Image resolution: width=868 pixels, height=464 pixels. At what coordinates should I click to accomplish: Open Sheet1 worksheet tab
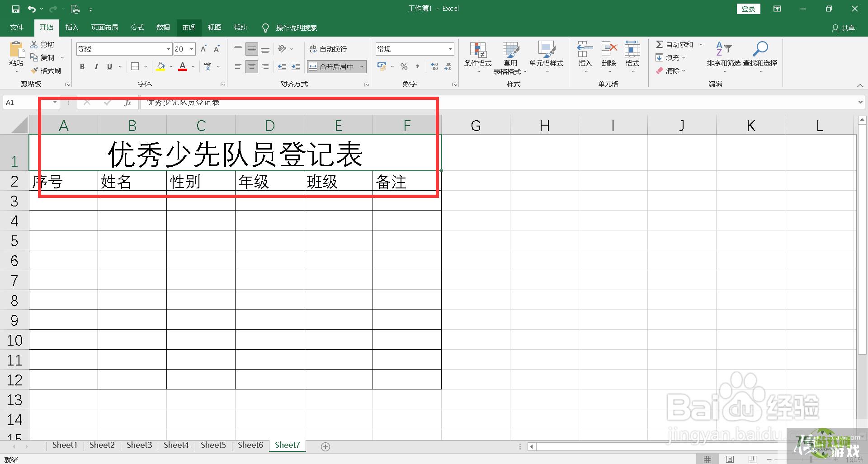(65, 445)
